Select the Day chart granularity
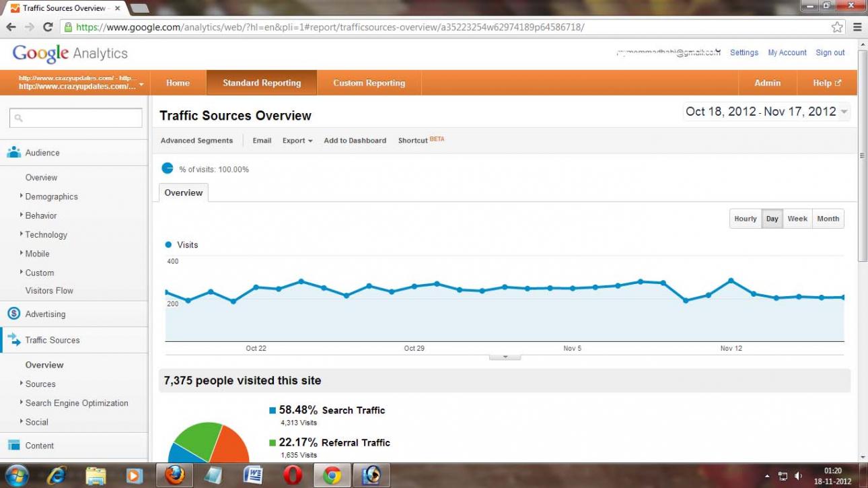Screen dimensions: 868x488 point(772,219)
